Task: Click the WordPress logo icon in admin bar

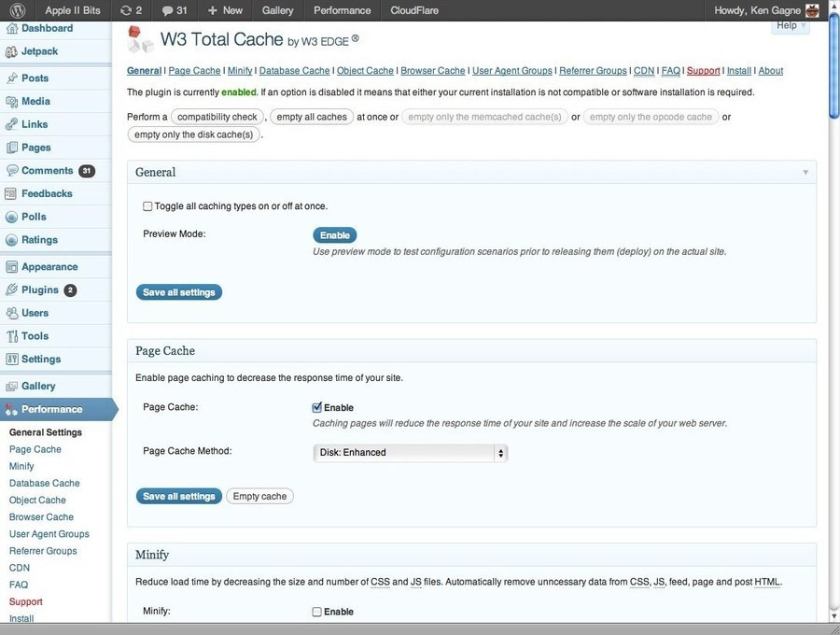Action: pyautogui.click(x=18, y=10)
